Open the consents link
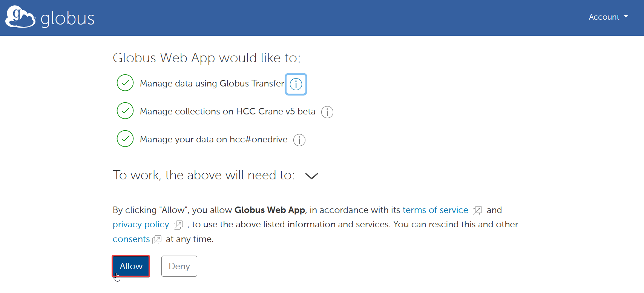This screenshot has height=293, width=644. click(x=131, y=239)
